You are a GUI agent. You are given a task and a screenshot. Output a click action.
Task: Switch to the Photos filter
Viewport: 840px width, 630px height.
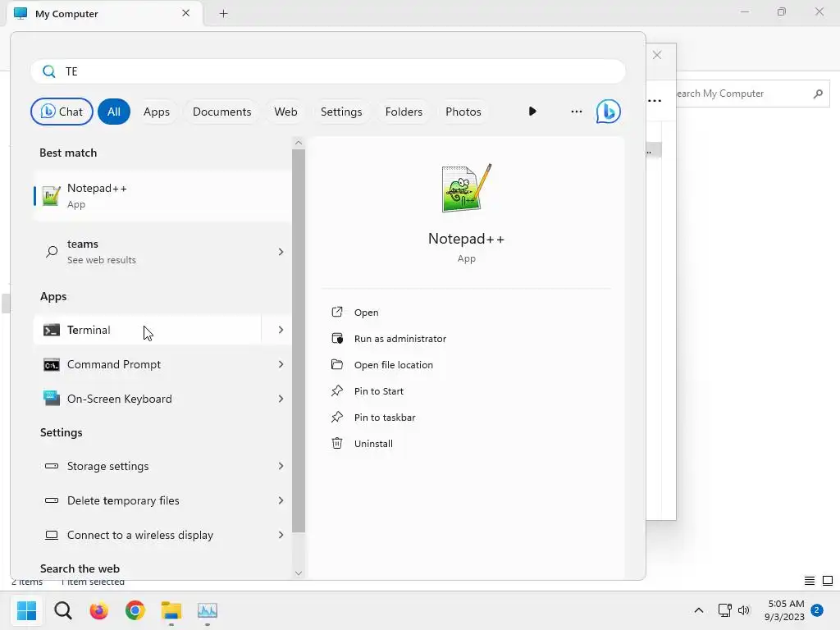click(463, 112)
